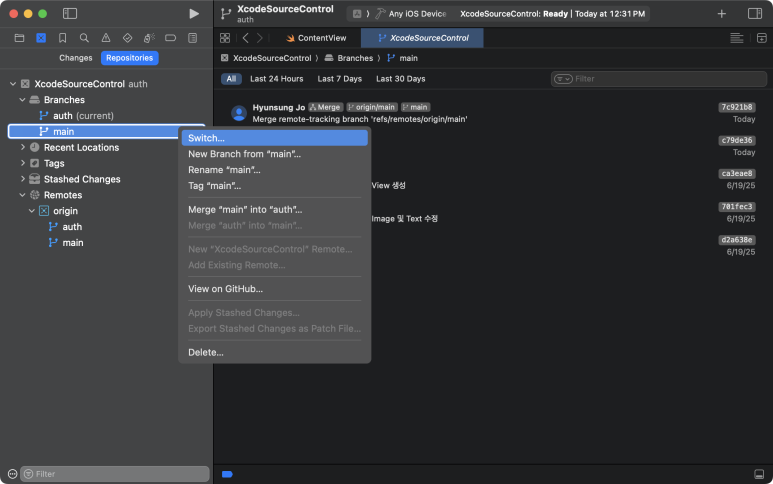The image size is (773, 484).
Task: Toggle the inspector panel icon
Action: point(755,13)
